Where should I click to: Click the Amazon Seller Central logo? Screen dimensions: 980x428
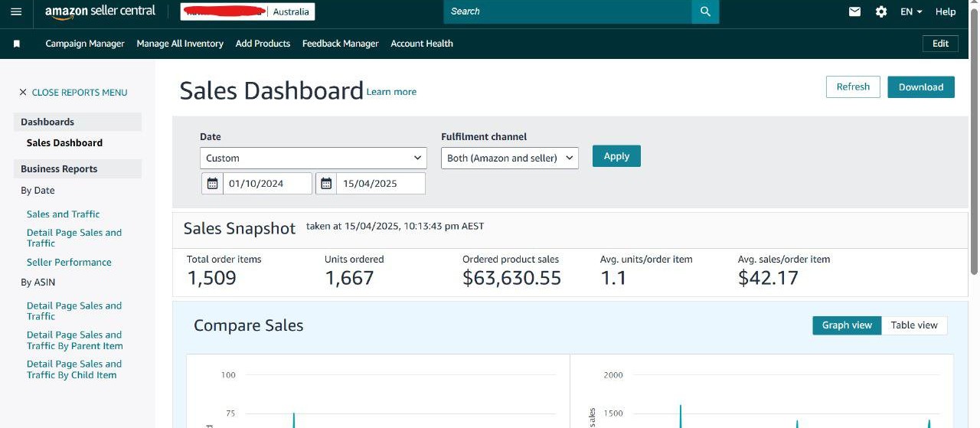(100, 11)
